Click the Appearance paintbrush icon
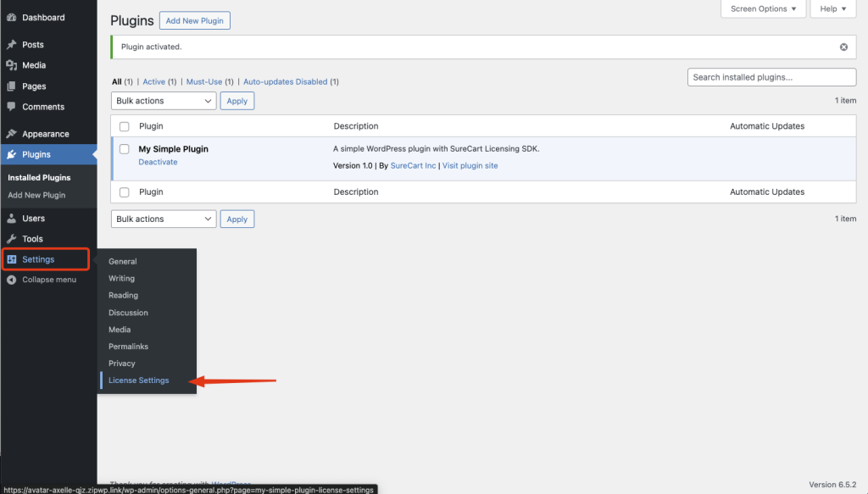Image resolution: width=868 pixels, height=494 pixels. 11,134
